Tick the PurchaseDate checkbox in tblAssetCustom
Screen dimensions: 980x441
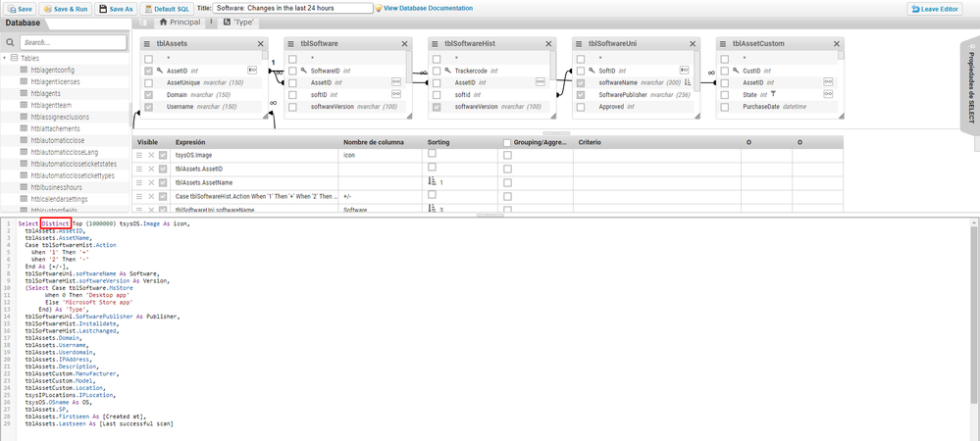[x=725, y=107]
